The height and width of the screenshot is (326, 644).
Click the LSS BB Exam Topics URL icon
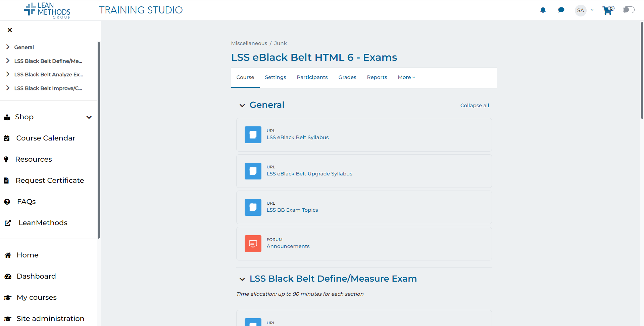coord(253,207)
